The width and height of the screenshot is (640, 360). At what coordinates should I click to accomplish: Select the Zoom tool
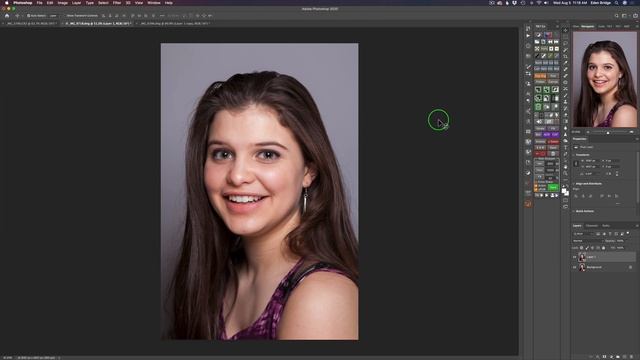(565, 173)
